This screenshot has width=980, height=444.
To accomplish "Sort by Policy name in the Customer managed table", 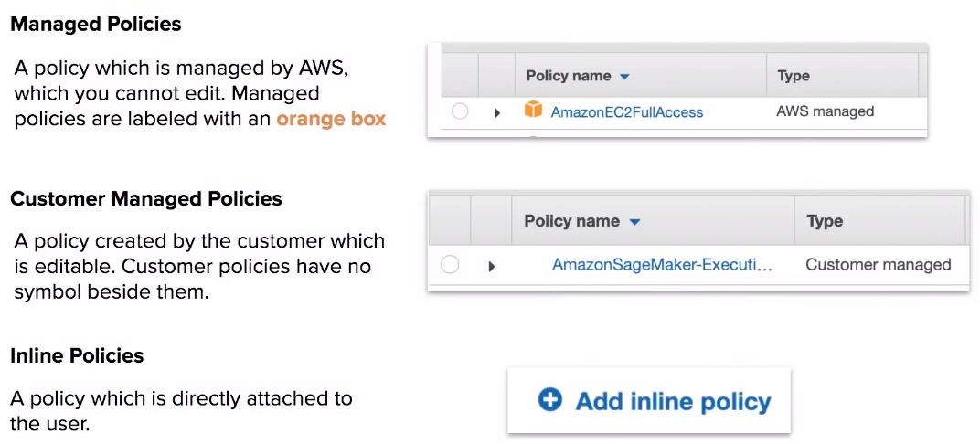I will [572, 221].
